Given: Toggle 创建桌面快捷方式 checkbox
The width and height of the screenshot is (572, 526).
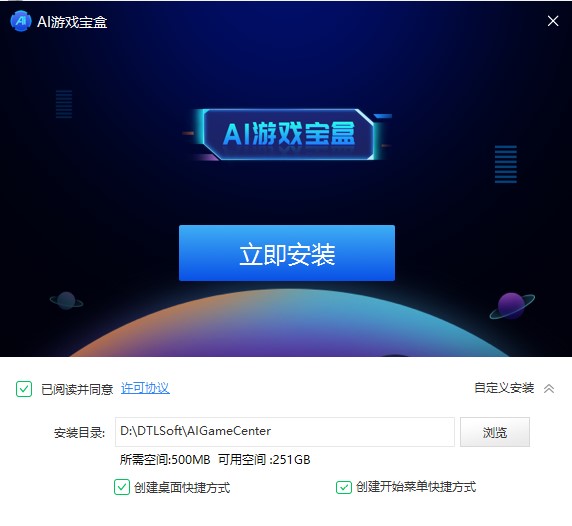Looking at the screenshot, I should (122, 487).
